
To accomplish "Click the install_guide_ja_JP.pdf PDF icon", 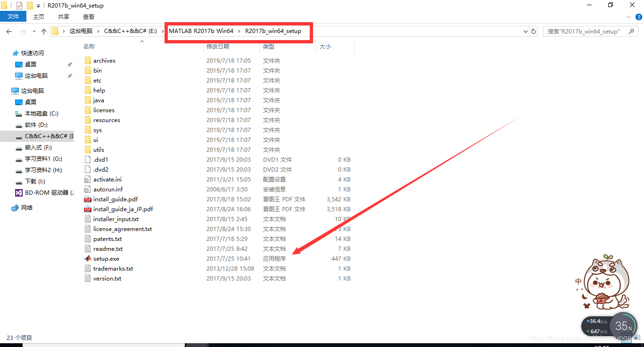I will coord(88,209).
